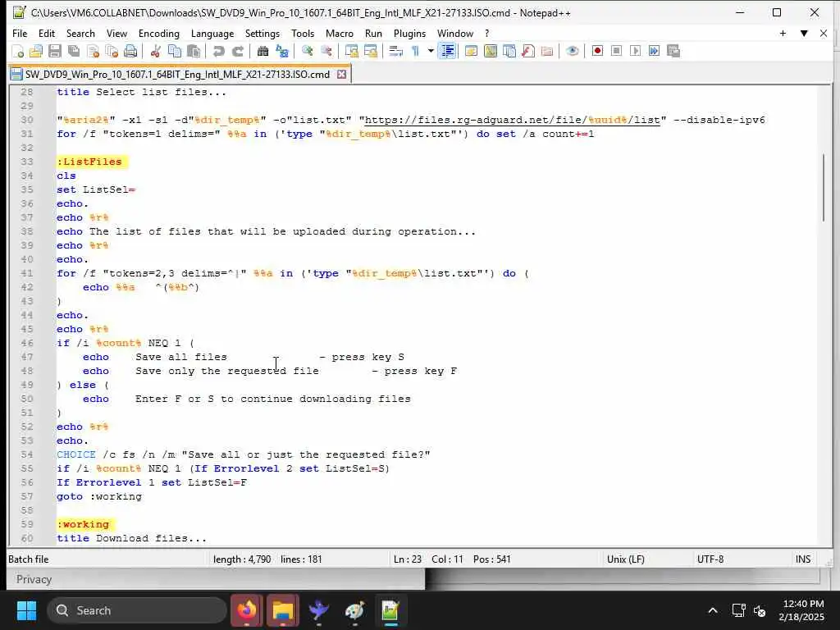Show hidden system tray icons chevron

click(713, 610)
